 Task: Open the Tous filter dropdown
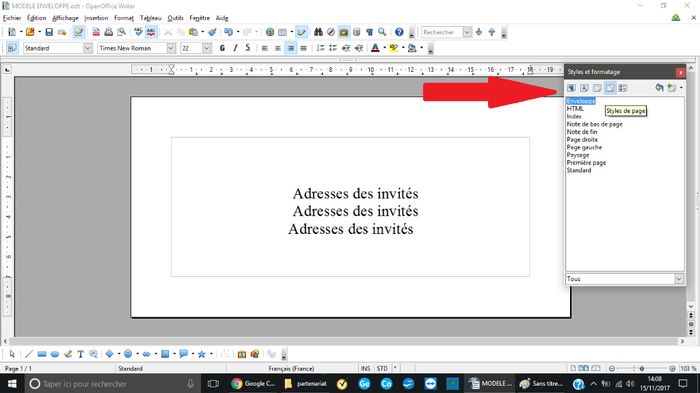click(679, 279)
